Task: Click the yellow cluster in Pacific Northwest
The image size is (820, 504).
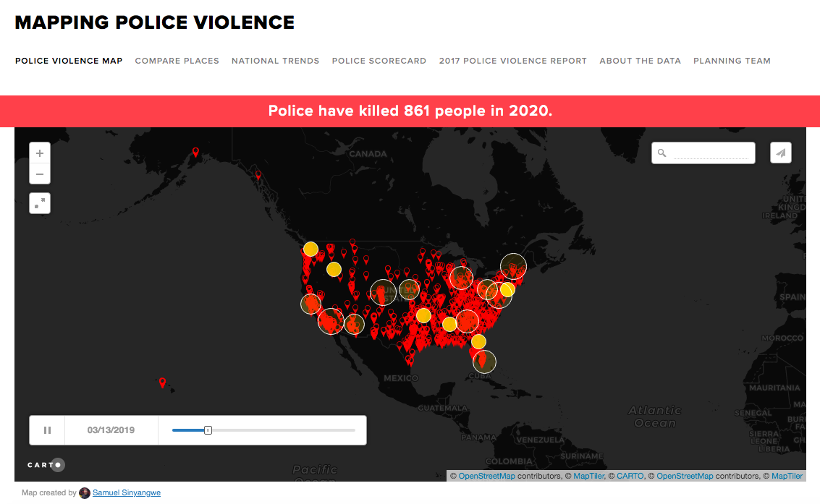Action: 310,249
